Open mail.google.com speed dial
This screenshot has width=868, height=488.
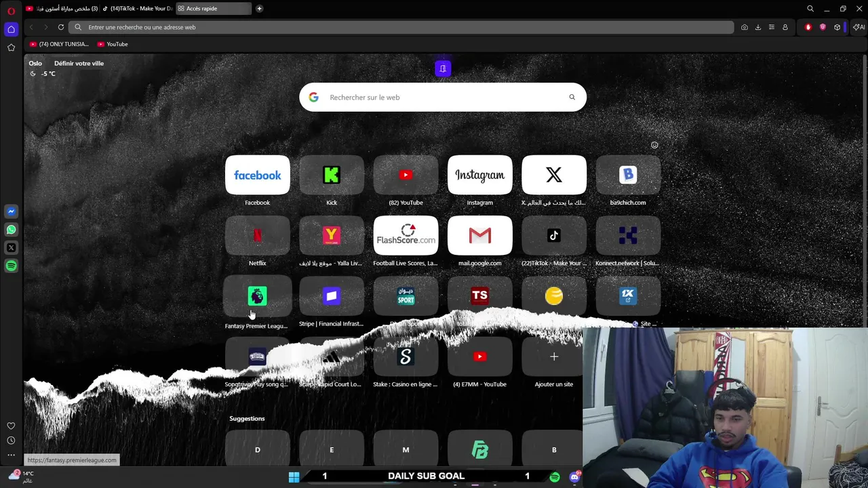(480, 235)
